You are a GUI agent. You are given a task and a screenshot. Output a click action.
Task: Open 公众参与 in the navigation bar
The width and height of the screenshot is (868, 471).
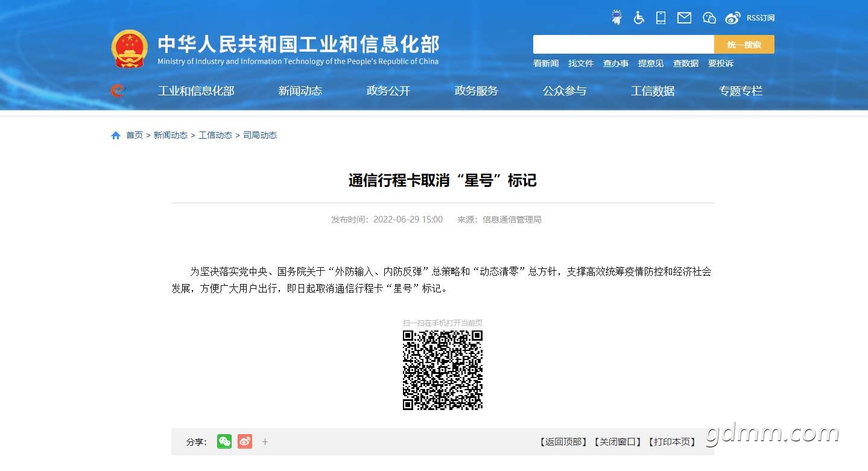pyautogui.click(x=565, y=91)
